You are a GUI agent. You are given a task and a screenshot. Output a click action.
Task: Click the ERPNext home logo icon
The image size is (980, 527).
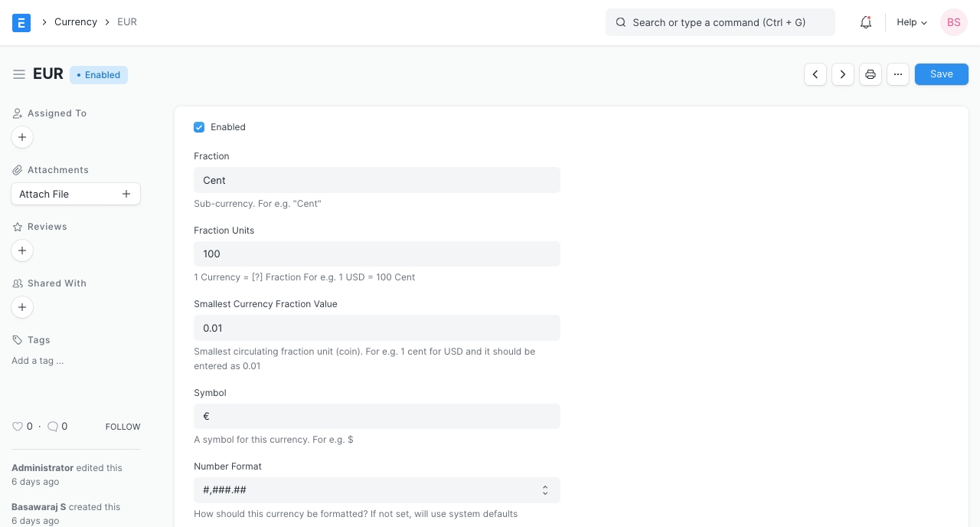click(x=21, y=22)
